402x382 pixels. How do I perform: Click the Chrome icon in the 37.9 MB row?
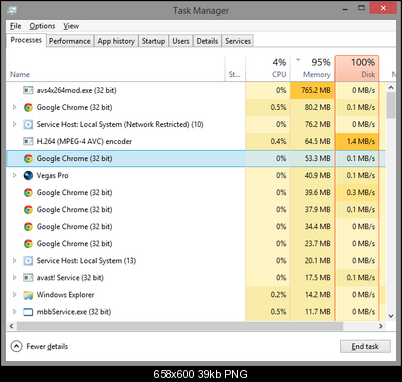28,209
